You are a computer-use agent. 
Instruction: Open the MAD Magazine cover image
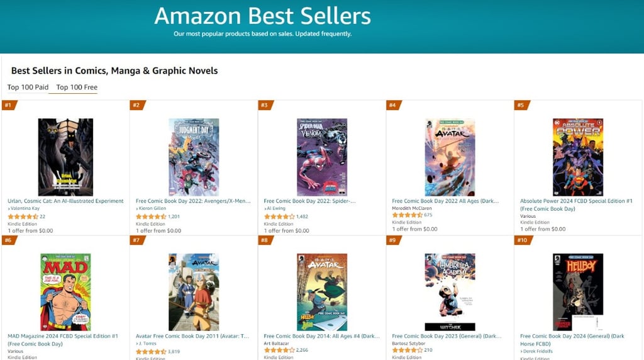(65, 292)
